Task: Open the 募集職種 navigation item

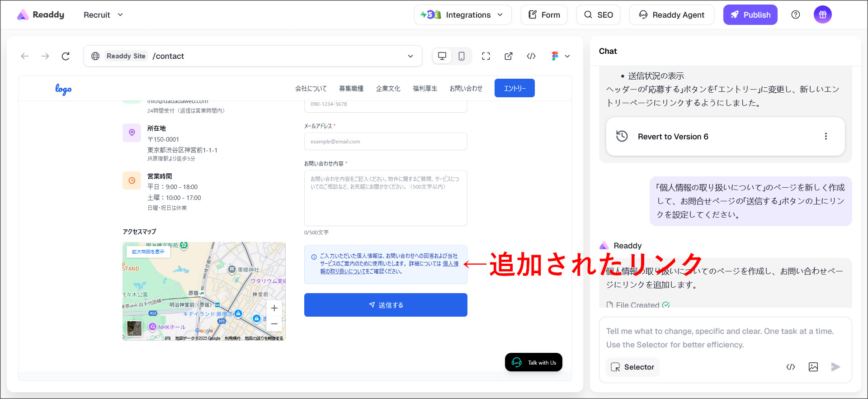Action: coord(351,89)
